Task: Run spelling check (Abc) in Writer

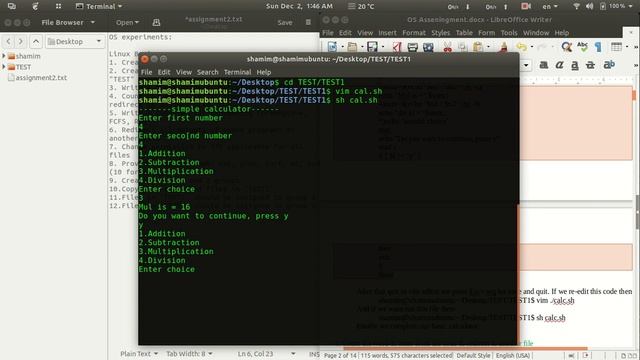Action: tap(582, 47)
